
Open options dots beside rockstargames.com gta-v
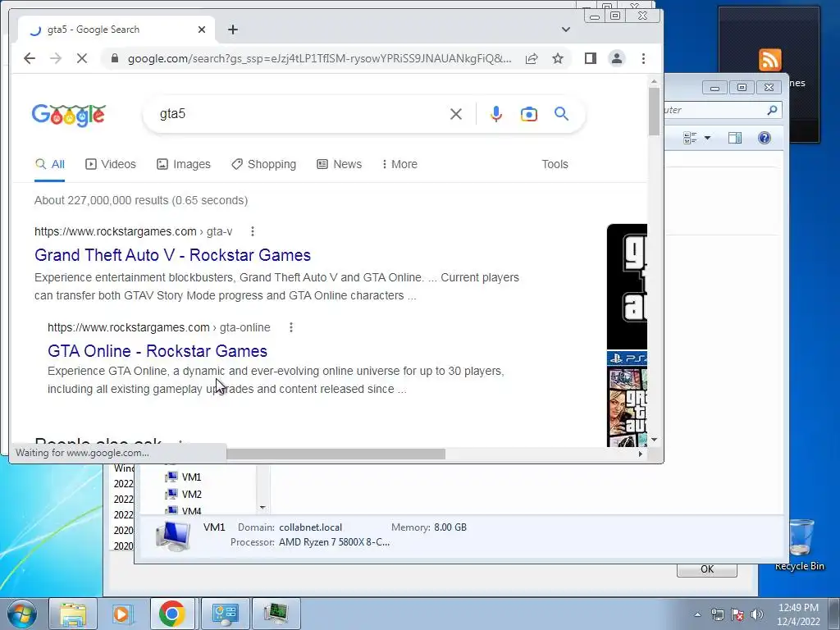(253, 231)
